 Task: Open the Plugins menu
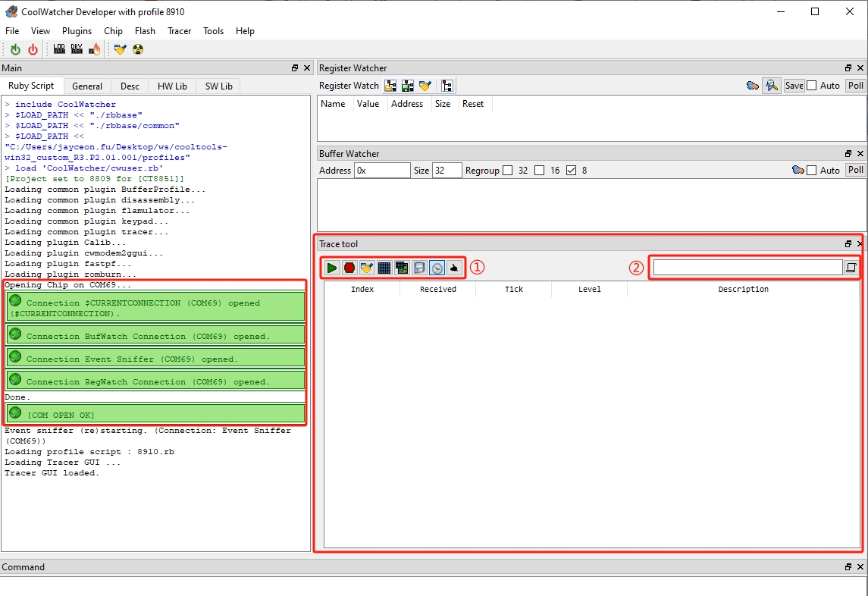click(x=77, y=31)
